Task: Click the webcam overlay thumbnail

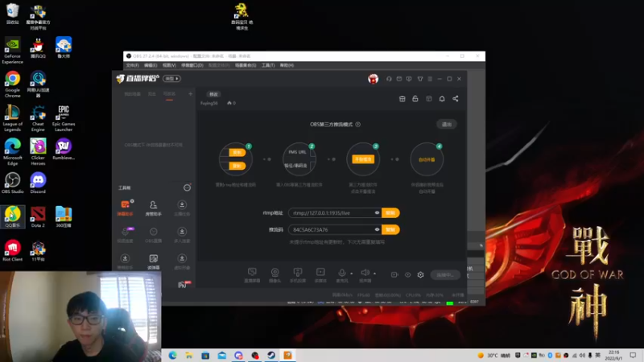Action: (x=80, y=316)
